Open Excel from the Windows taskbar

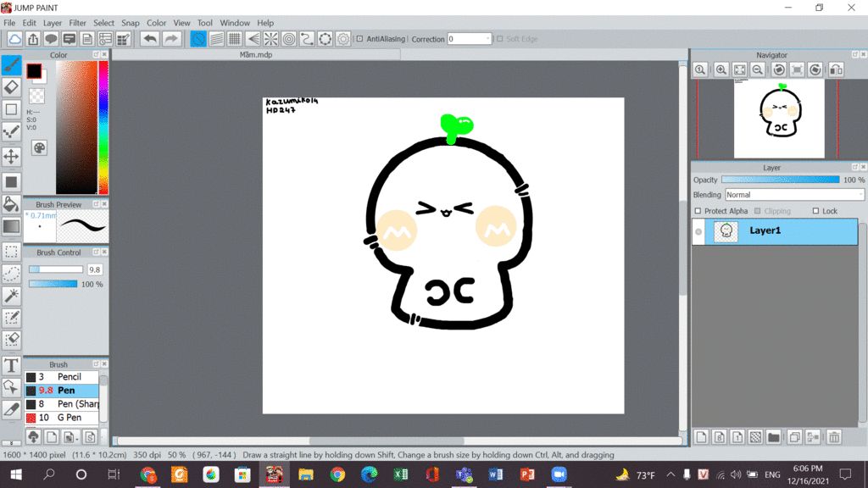tap(401, 474)
